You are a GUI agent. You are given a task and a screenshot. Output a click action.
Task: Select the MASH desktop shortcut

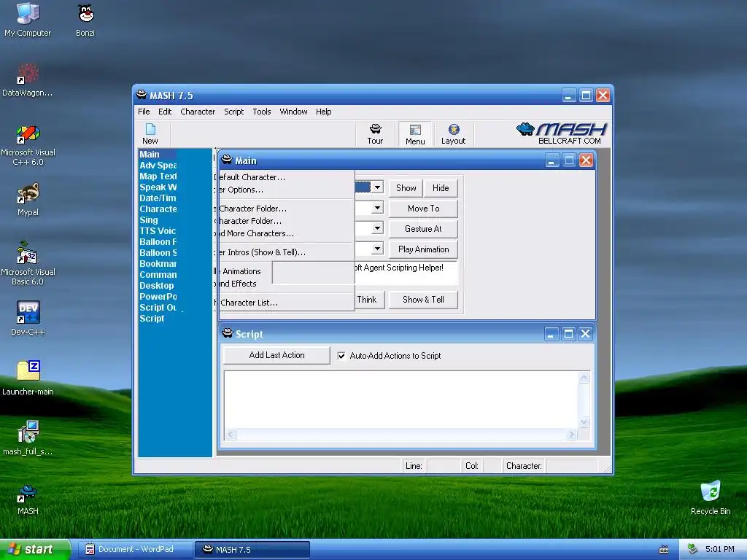[28, 499]
